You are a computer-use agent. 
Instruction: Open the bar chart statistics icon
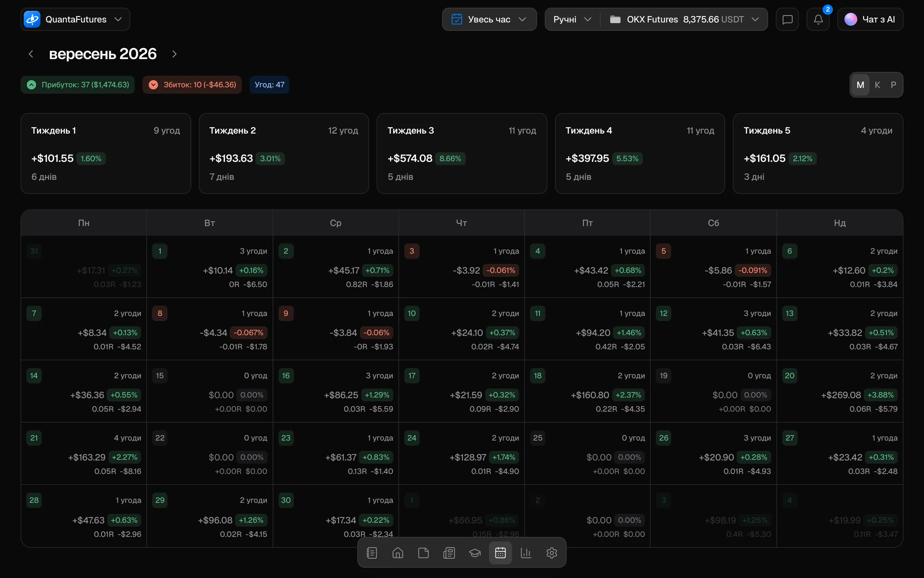(526, 553)
